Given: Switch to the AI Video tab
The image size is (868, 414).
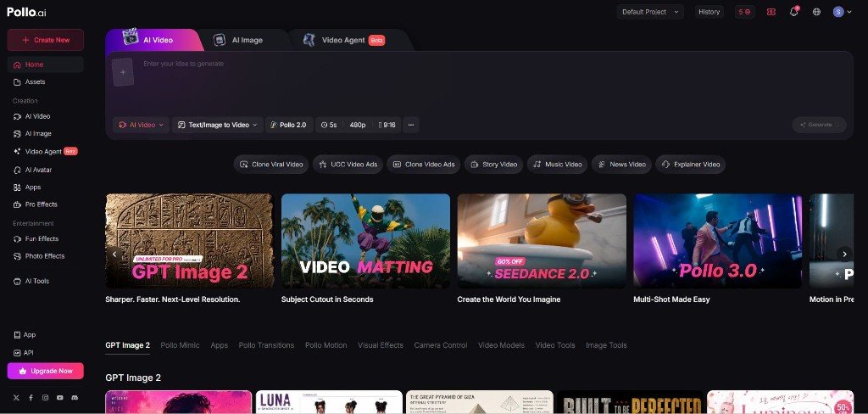Looking at the screenshot, I should click(149, 40).
